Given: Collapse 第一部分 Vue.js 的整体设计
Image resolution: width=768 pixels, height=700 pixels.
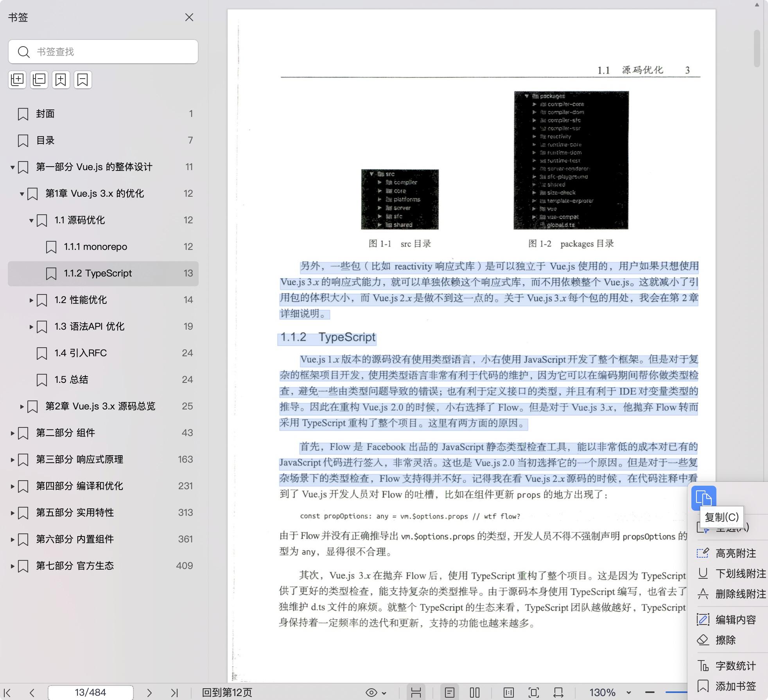Looking at the screenshot, I should pos(13,167).
